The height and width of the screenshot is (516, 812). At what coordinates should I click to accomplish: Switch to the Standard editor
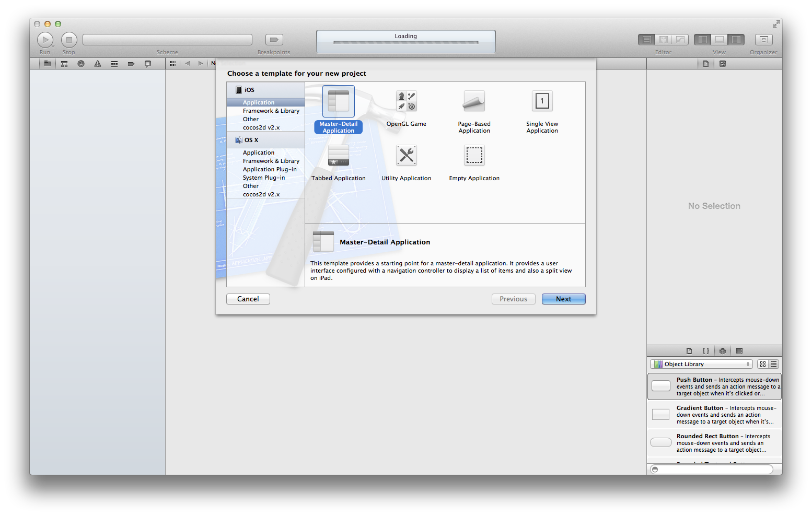click(x=646, y=40)
